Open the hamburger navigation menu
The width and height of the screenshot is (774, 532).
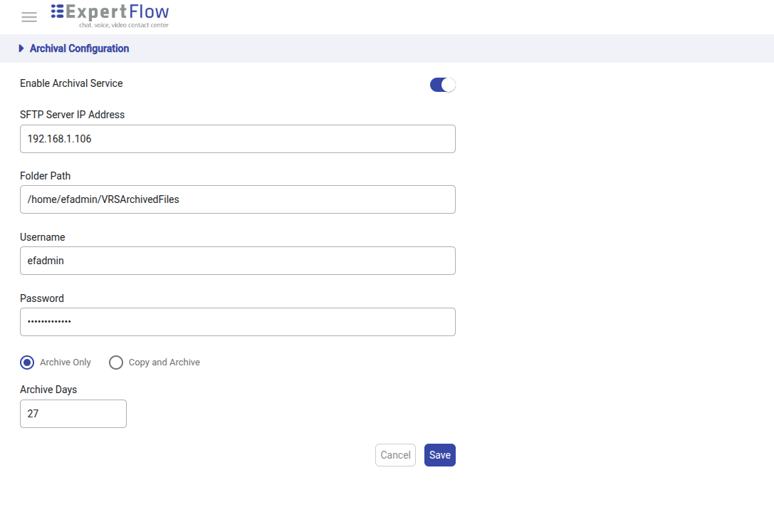point(29,17)
